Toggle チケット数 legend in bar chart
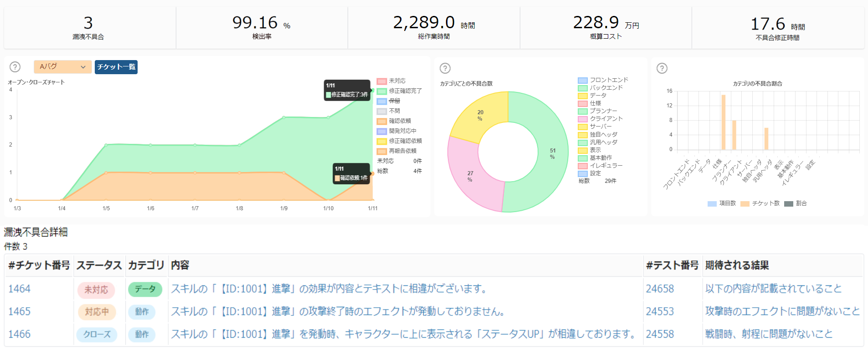Image resolution: width=868 pixels, height=350 pixels. [x=760, y=203]
